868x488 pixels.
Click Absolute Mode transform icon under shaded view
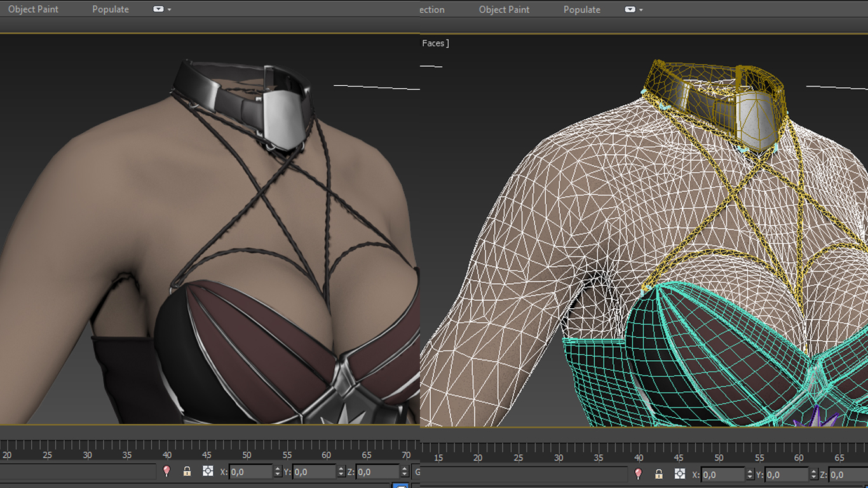[x=208, y=471]
